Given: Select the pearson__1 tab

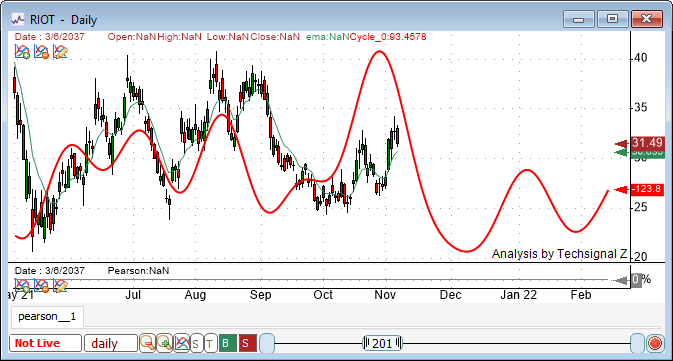Looking at the screenshot, I should click(47, 317).
